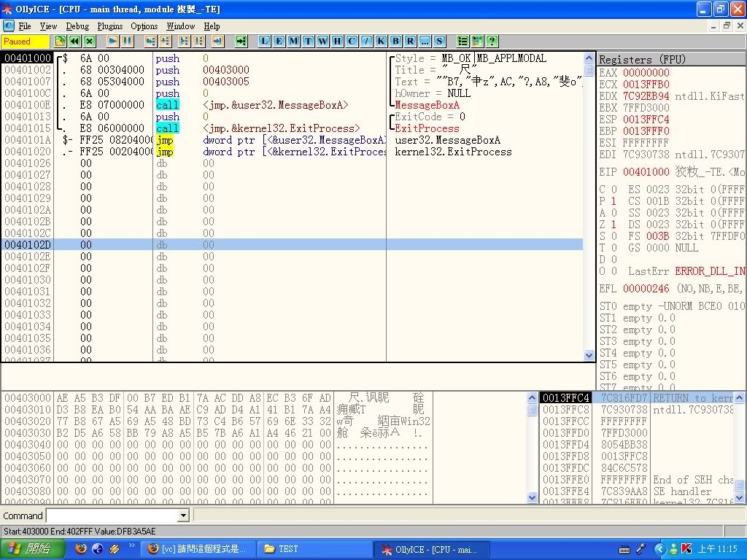Open Threads window with T button
Image resolution: width=747 pixels, height=560 pixels.
coord(309,42)
